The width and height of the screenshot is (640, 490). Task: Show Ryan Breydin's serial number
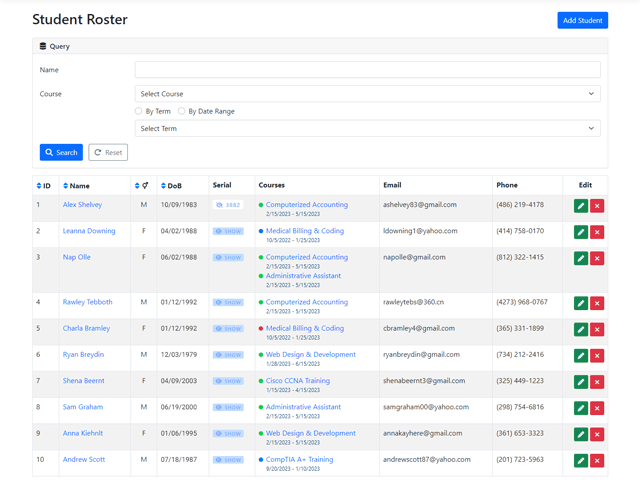(228, 355)
